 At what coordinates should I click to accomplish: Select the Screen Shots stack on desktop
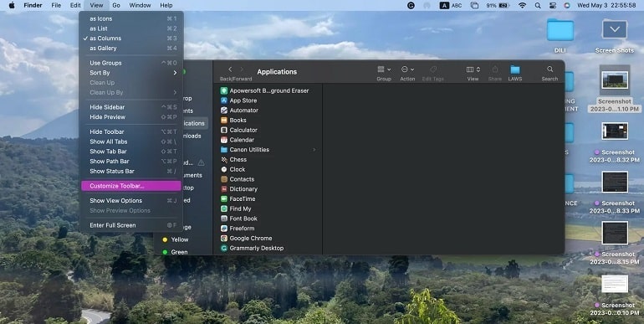[x=615, y=29]
